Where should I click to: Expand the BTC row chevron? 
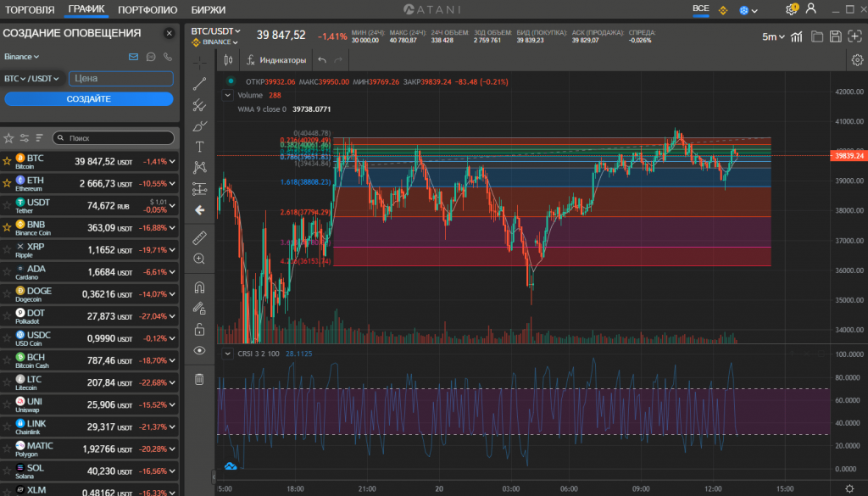pyautogui.click(x=172, y=162)
